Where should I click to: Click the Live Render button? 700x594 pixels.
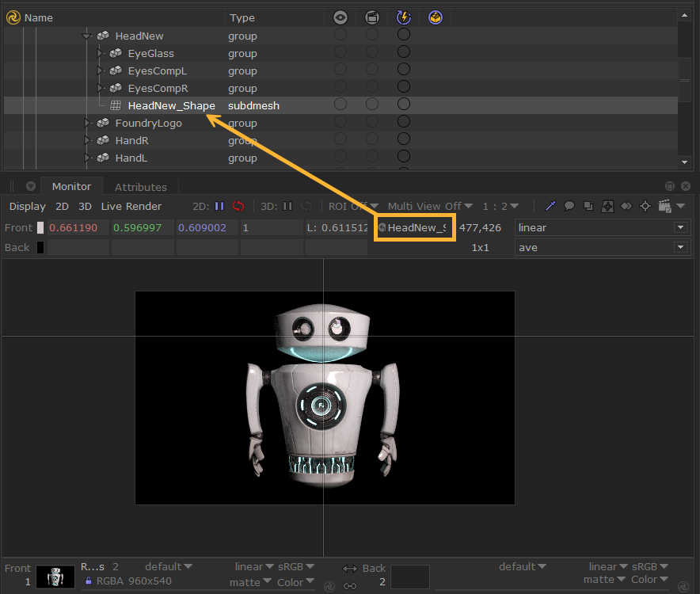(131, 206)
